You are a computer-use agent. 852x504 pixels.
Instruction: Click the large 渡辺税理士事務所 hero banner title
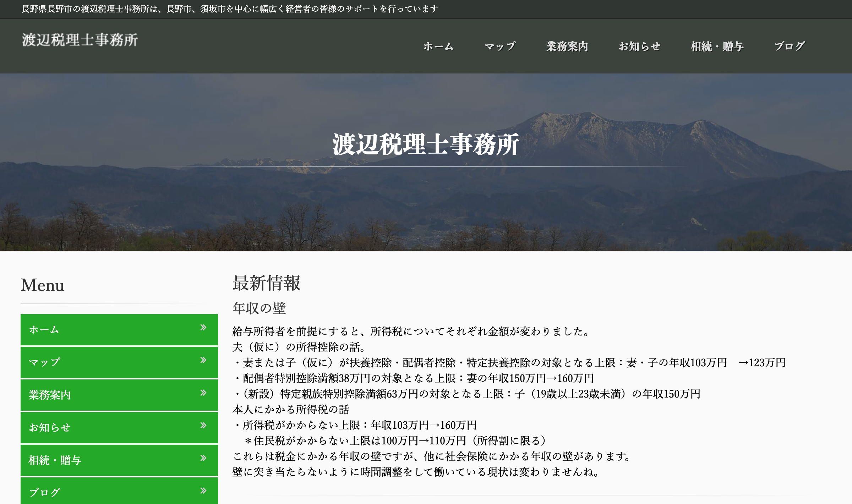click(426, 144)
